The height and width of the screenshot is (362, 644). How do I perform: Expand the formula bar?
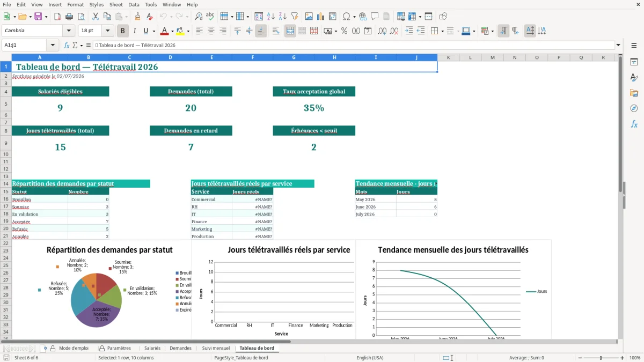(618, 45)
